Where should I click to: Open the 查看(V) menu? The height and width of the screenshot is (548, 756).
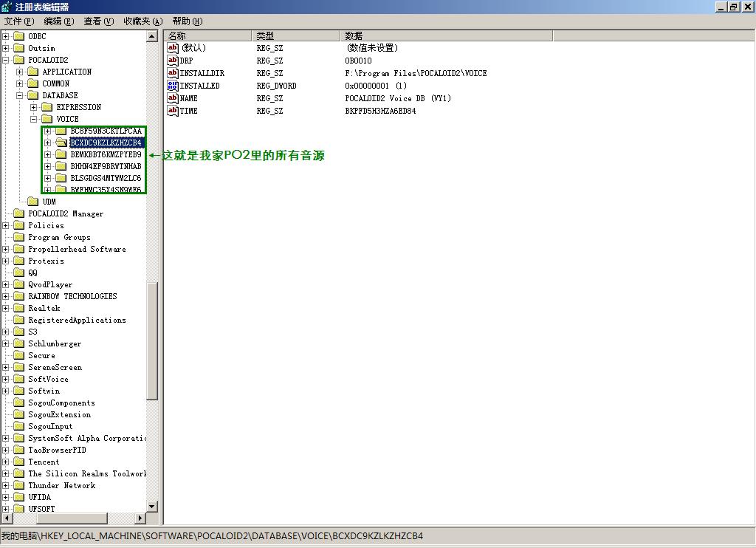click(99, 21)
